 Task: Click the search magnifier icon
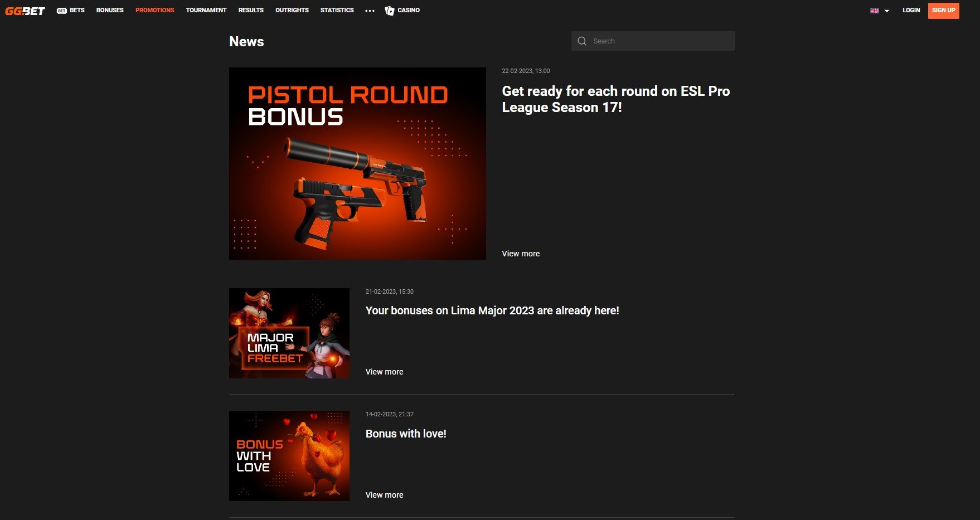pos(582,41)
